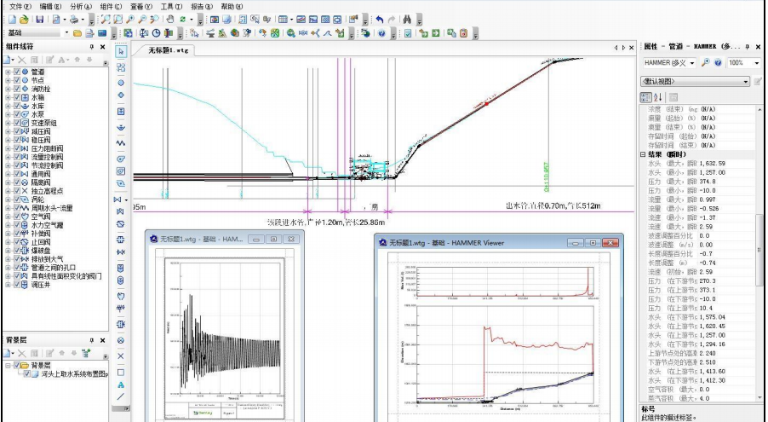Click the Times clock icon in second toolbar
Viewport: 768px width, 422px height.
point(156,33)
